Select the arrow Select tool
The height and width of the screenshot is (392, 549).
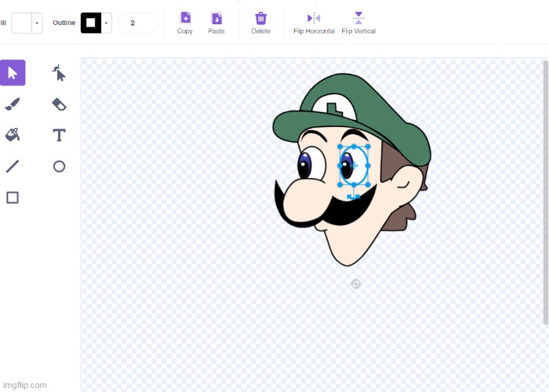coord(13,73)
